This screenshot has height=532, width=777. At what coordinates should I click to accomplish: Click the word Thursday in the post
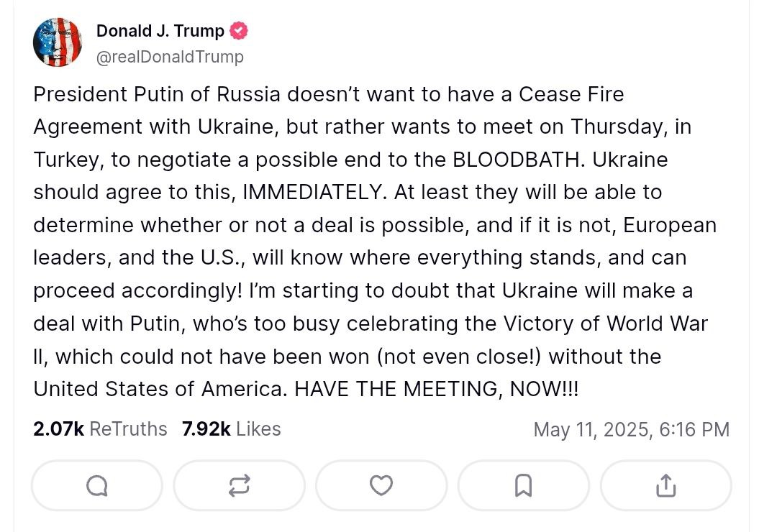point(618,127)
